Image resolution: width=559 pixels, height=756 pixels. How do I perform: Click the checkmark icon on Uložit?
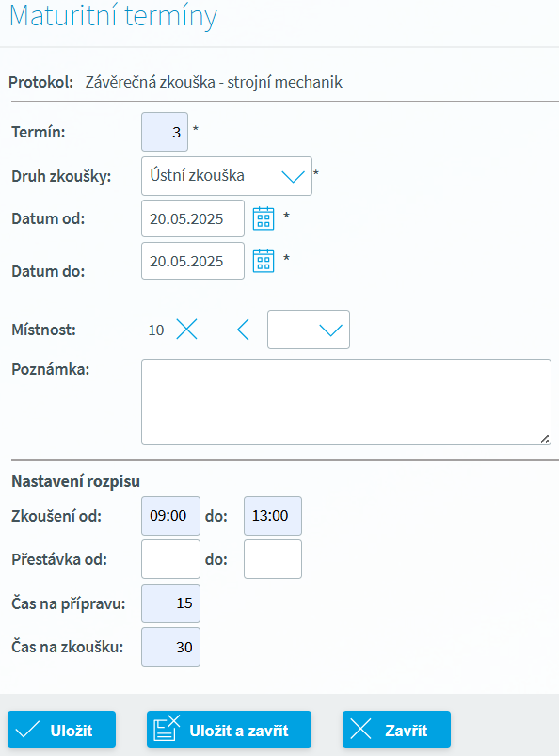coord(27,730)
